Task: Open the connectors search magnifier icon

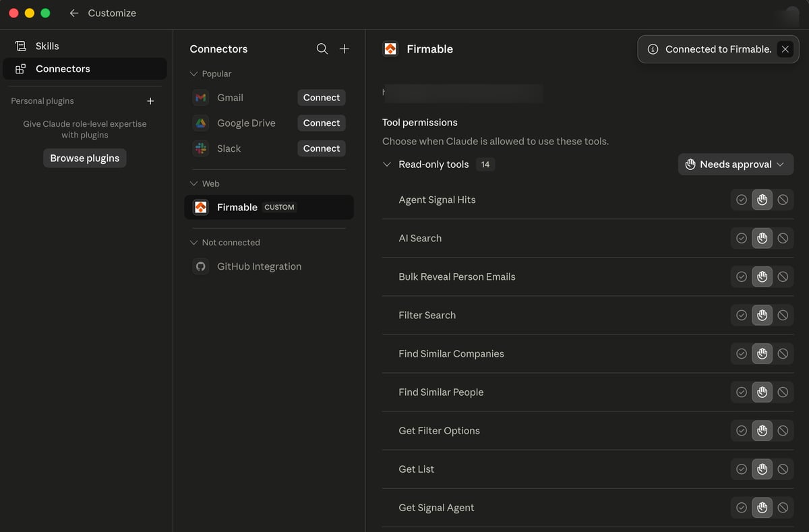Action: click(322, 49)
